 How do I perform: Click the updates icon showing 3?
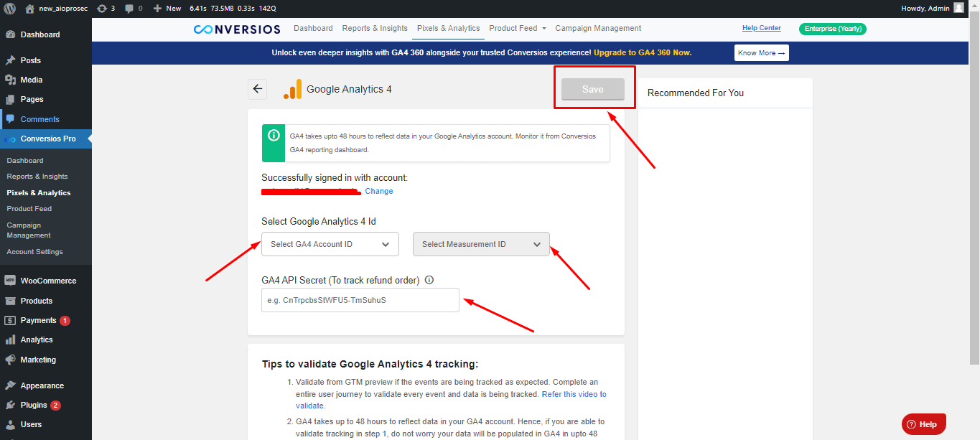pyautogui.click(x=102, y=9)
